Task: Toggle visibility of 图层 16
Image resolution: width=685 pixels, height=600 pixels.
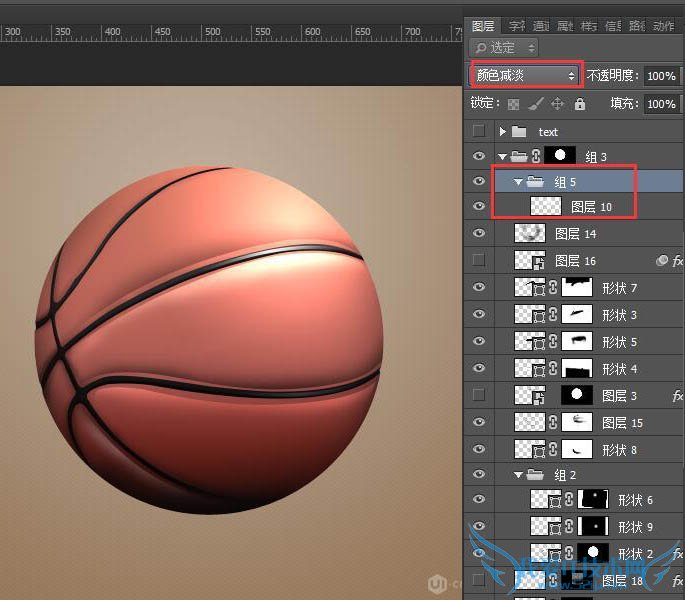Action: [x=479, y=260]
